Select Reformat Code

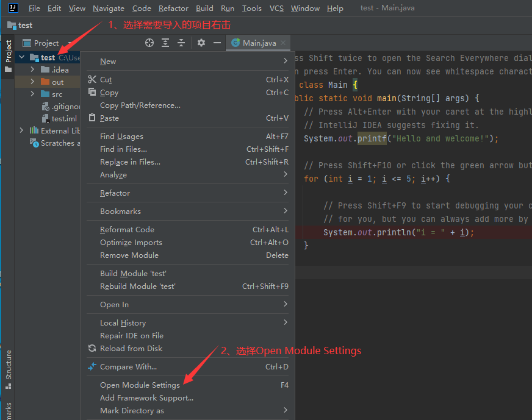188,229
